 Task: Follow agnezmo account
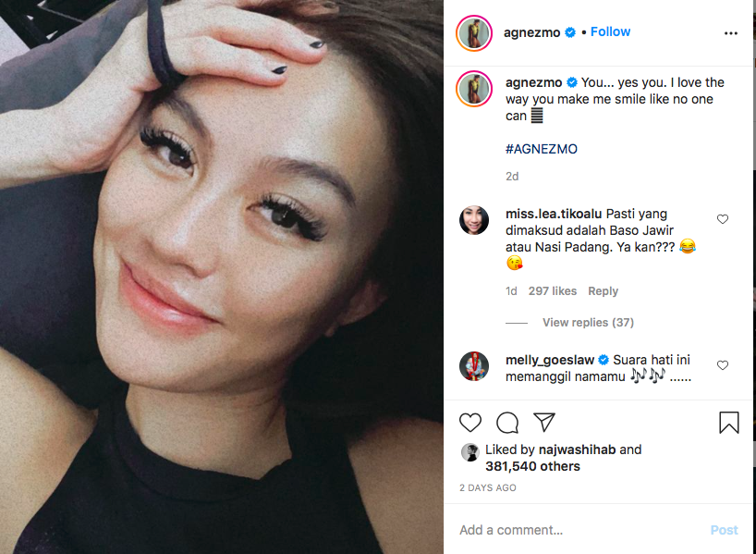(x=610, y=31)
